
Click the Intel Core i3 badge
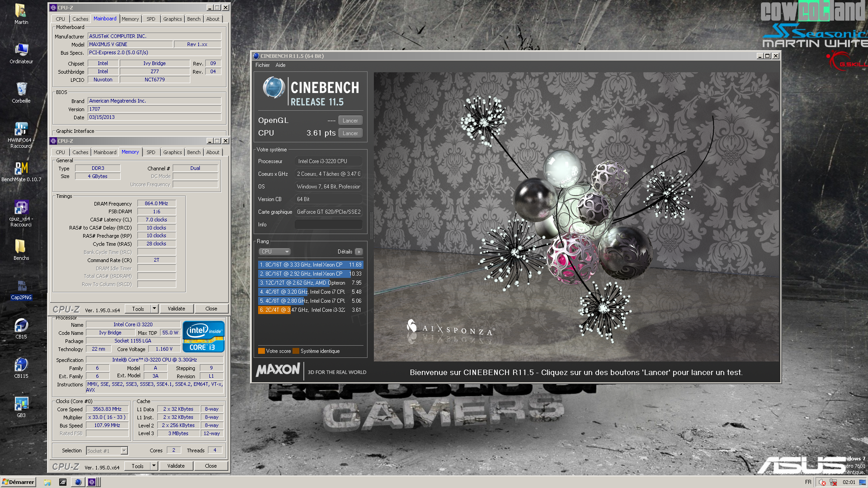(203, 337)
